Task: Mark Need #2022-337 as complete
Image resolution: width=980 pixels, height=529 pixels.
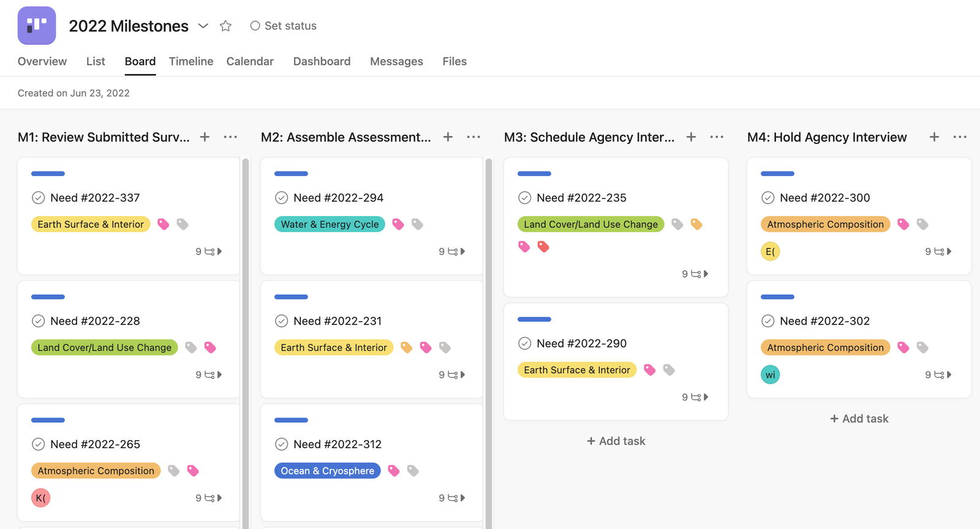Action: 38,198
